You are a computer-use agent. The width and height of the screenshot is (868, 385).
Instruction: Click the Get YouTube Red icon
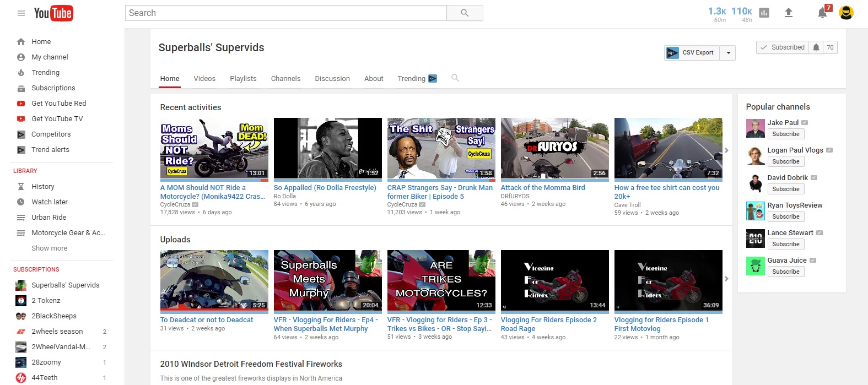(x=21, y=104)
